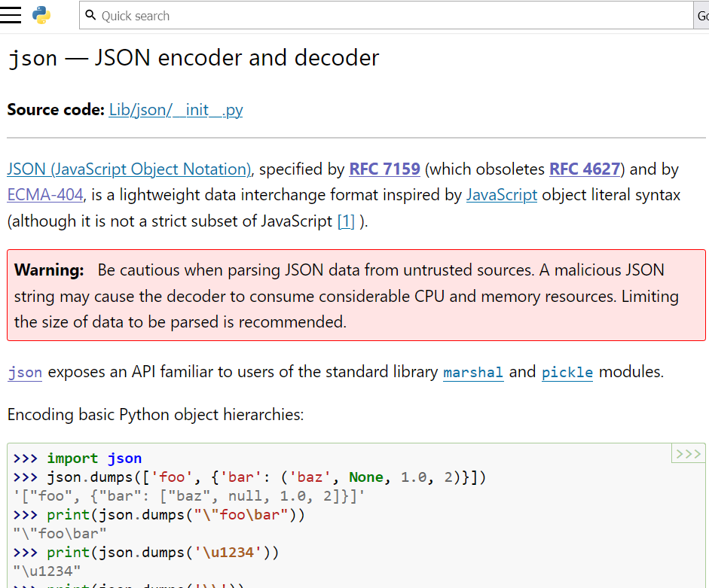Click the output line '"\u1234"'

tap(47, 571)
